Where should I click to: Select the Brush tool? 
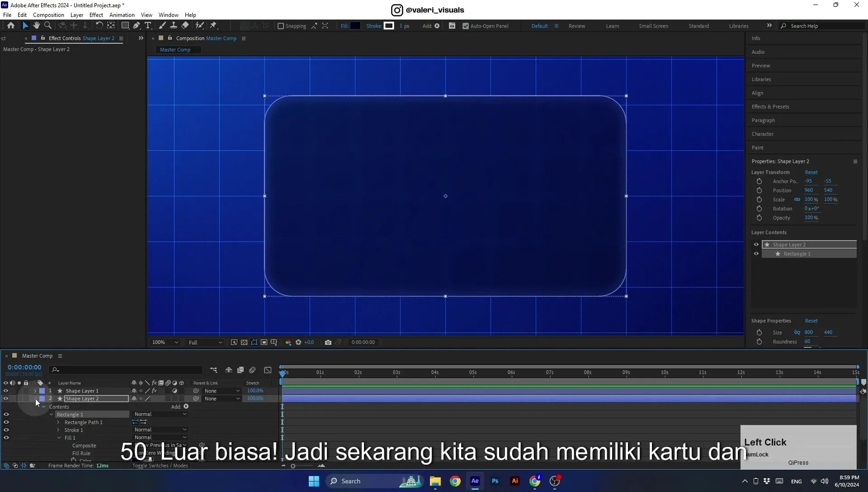click(x=162, y=26)
